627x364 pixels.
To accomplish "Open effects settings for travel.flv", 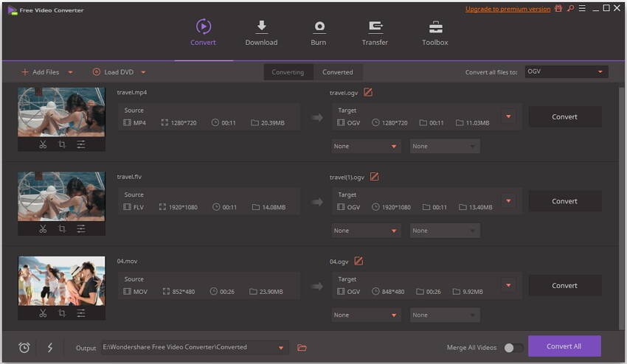I will click(81, 228).
